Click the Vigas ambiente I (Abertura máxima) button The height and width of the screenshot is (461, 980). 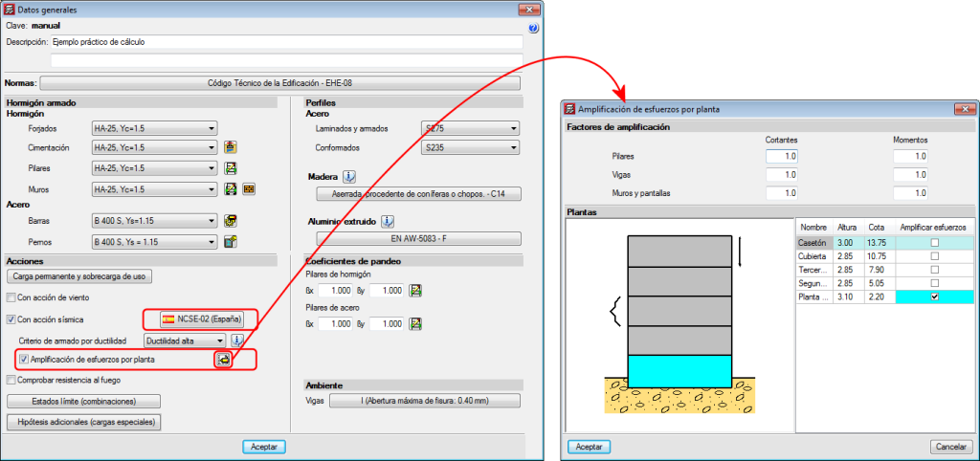[x=425, y=401]
